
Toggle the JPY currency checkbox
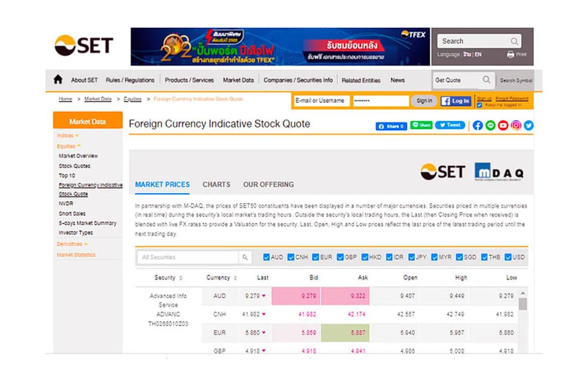pyautogui.click(x=412, y=257)
